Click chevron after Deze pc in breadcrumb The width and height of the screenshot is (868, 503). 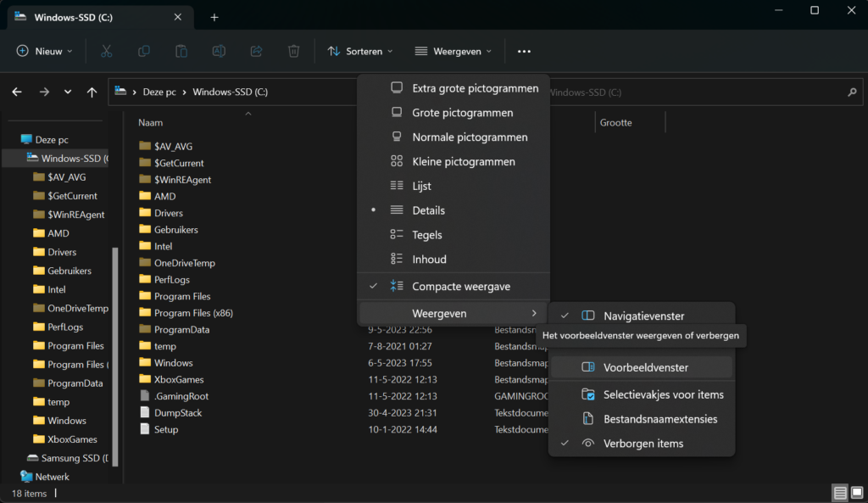coord(184,92)
